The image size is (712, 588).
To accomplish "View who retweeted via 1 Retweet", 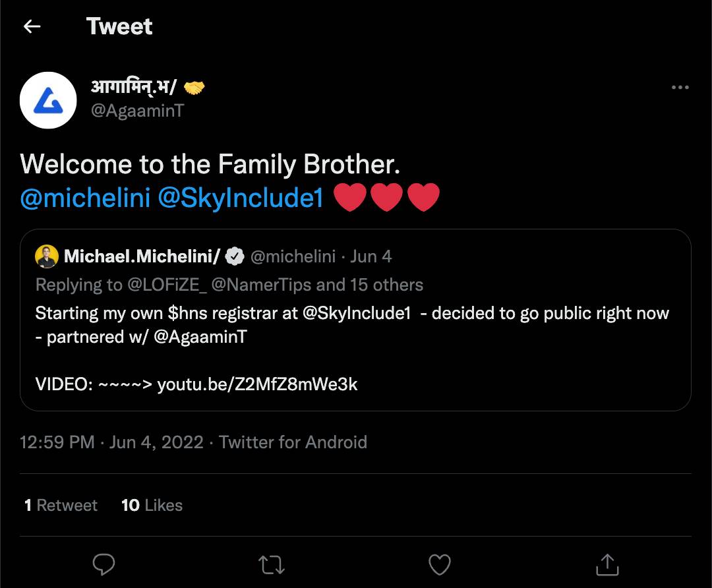I will point(60,505).
